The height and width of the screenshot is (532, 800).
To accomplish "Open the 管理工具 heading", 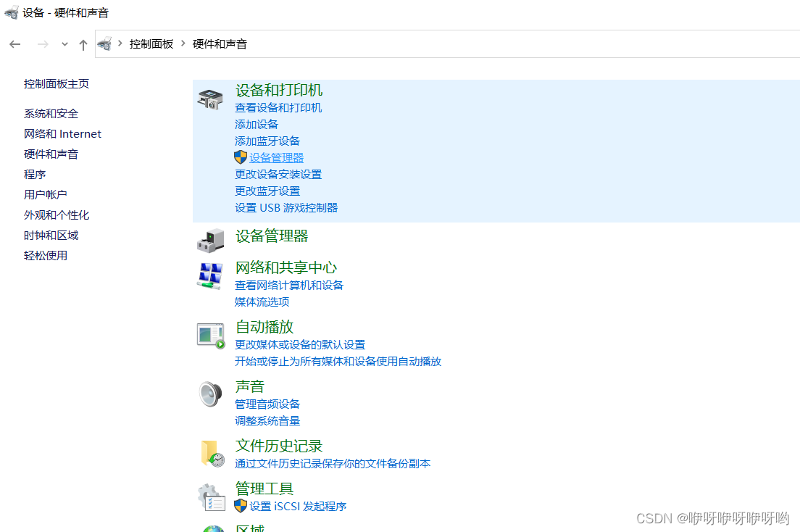I will tap(264, 489).
